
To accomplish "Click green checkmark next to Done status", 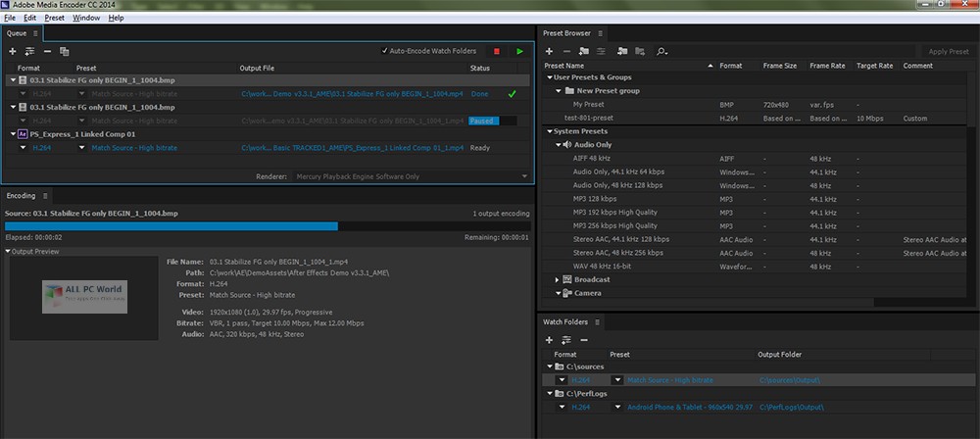I will (512, 94).
